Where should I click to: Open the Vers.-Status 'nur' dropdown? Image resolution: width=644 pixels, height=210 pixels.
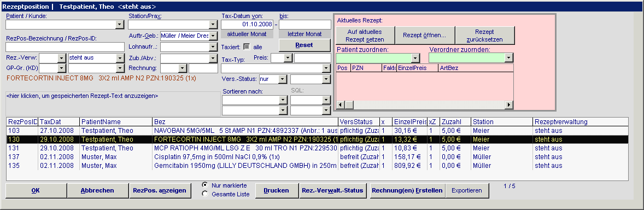[x=283, y=79]
